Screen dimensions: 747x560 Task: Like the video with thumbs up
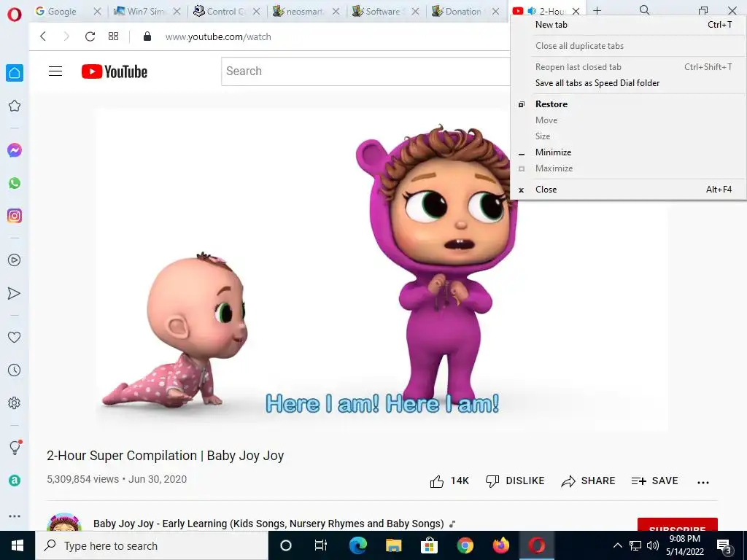pos(449,481)
